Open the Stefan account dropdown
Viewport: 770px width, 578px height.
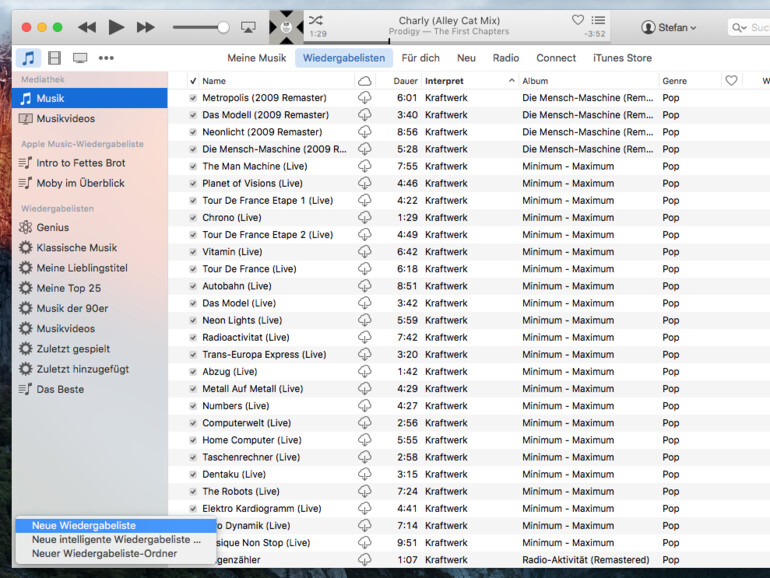click(669, 27)
